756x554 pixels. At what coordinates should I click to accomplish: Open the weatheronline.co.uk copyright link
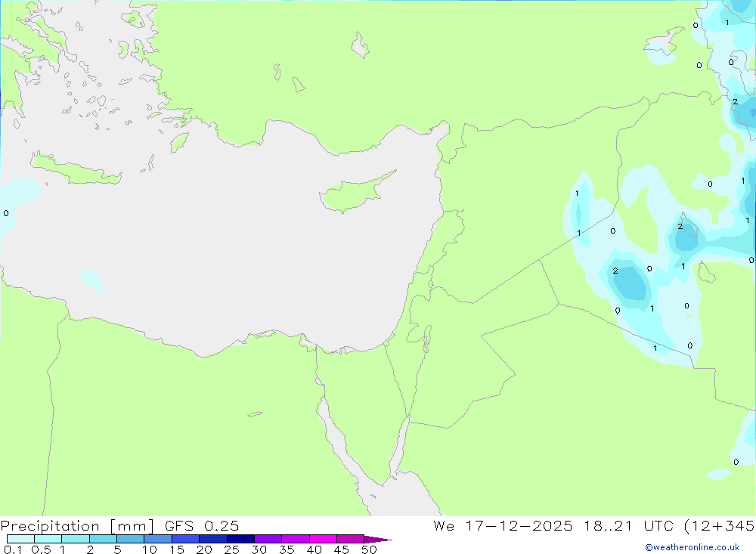(x=692, y=547)
